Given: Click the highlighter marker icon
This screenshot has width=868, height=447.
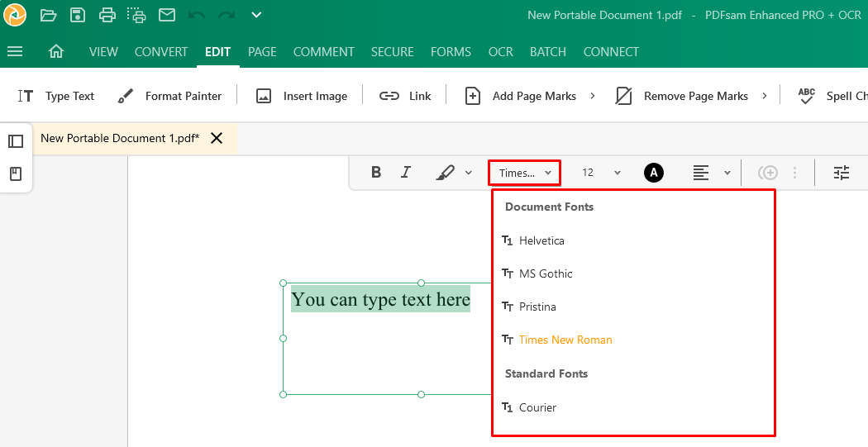Looking at the screenshot, I should click(x=445, y=173).
